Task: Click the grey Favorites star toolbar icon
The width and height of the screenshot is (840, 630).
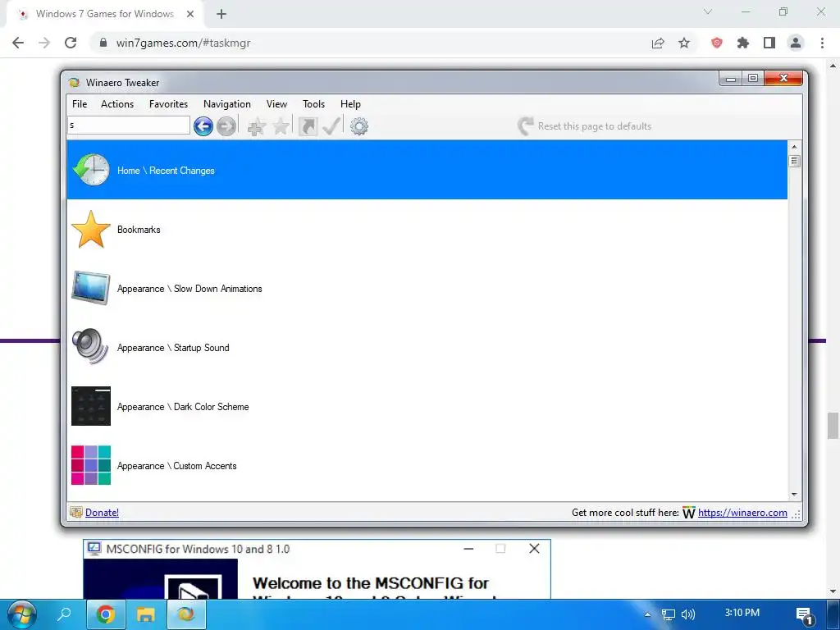Action: [x=281, y=126]
